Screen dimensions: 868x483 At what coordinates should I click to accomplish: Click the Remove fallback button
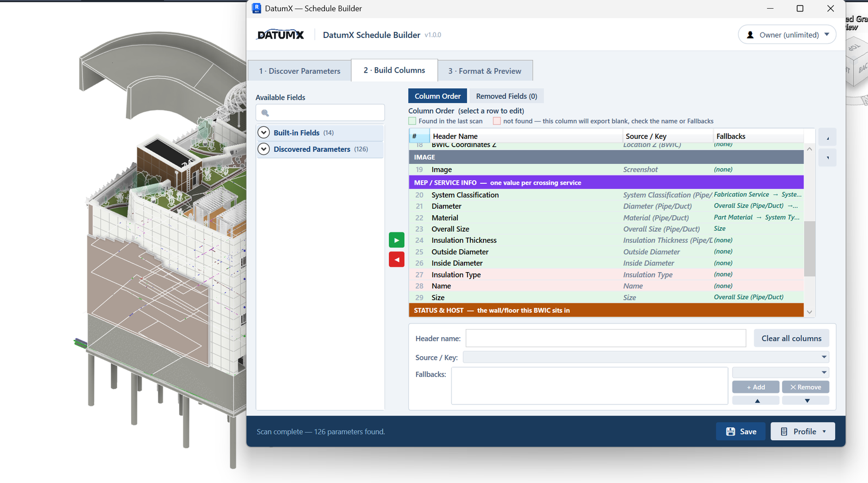pos(806,387)
